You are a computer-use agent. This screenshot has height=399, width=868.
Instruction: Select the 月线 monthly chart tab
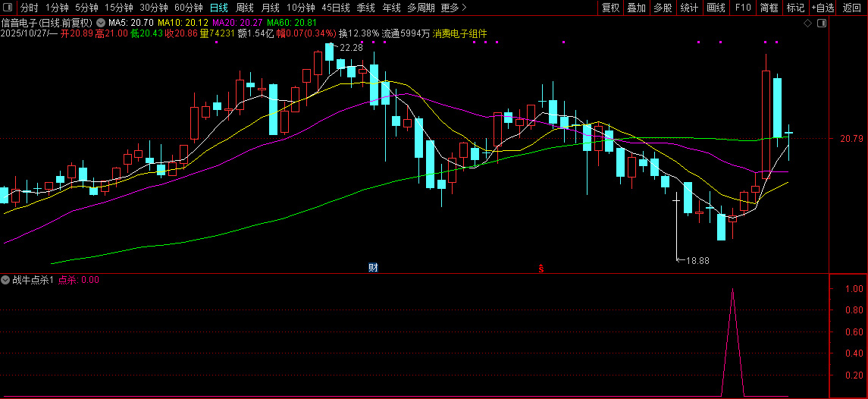270,8
